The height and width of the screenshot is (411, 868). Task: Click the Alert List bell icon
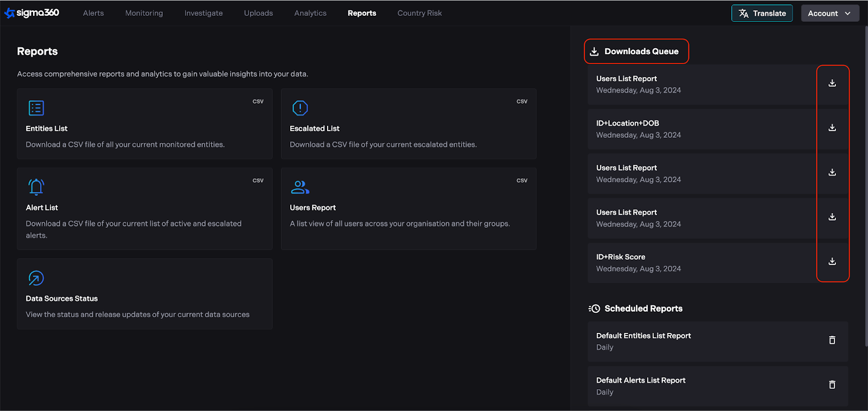(x=36, y=187)
